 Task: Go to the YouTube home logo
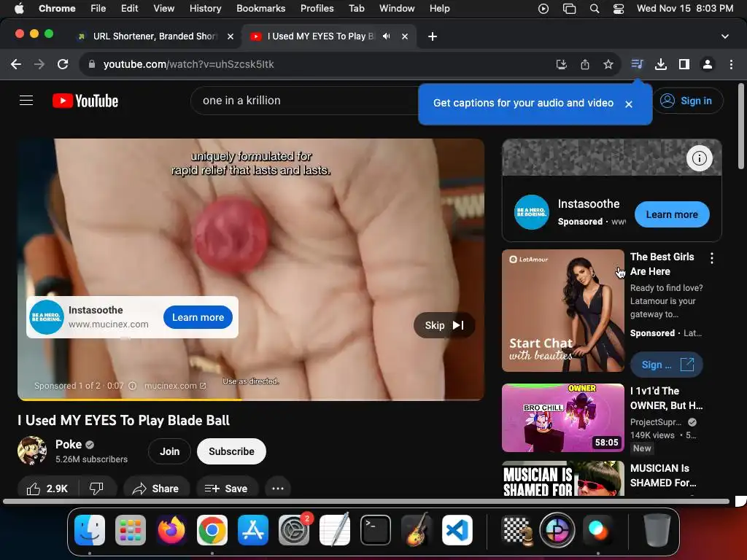click(x=85, y=101)
